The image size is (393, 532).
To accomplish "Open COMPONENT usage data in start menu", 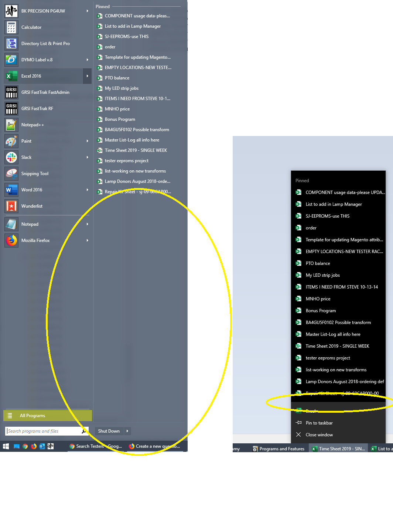I will 134,16.
